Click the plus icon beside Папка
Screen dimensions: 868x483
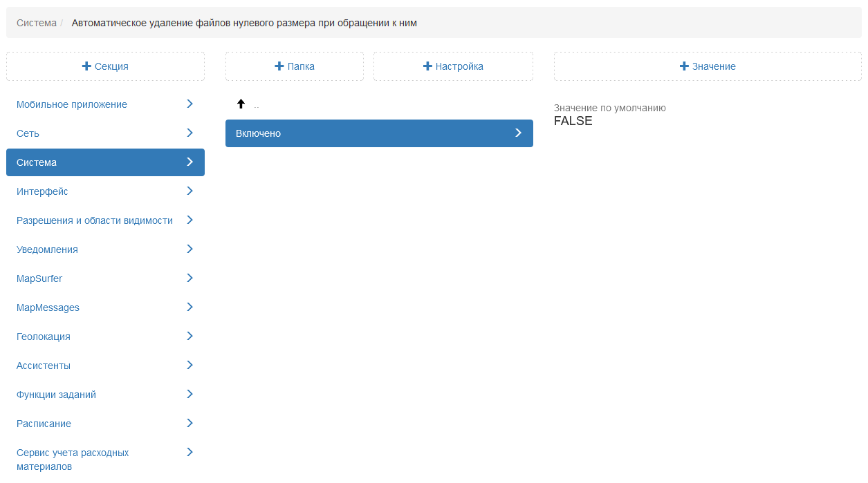(279, 66)
